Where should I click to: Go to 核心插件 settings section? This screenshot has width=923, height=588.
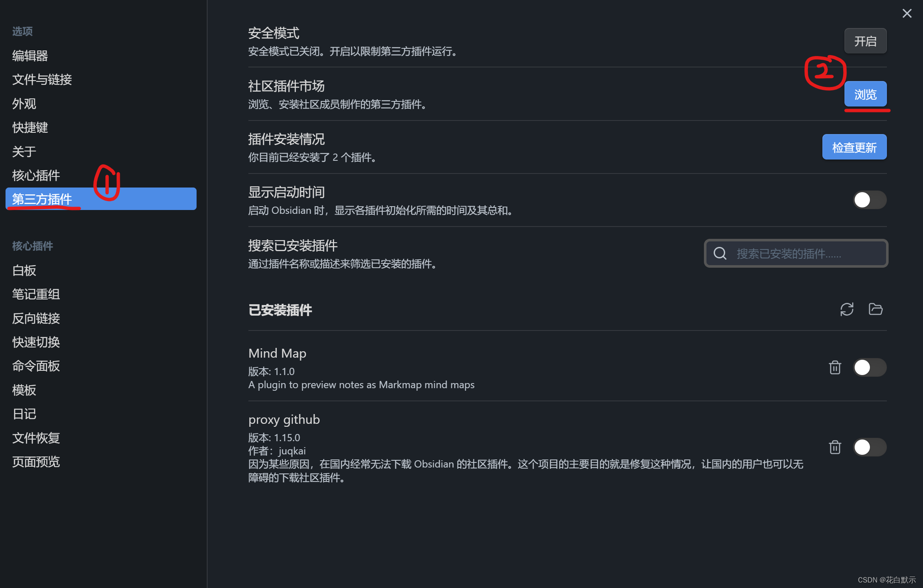(x=36, y=175)
